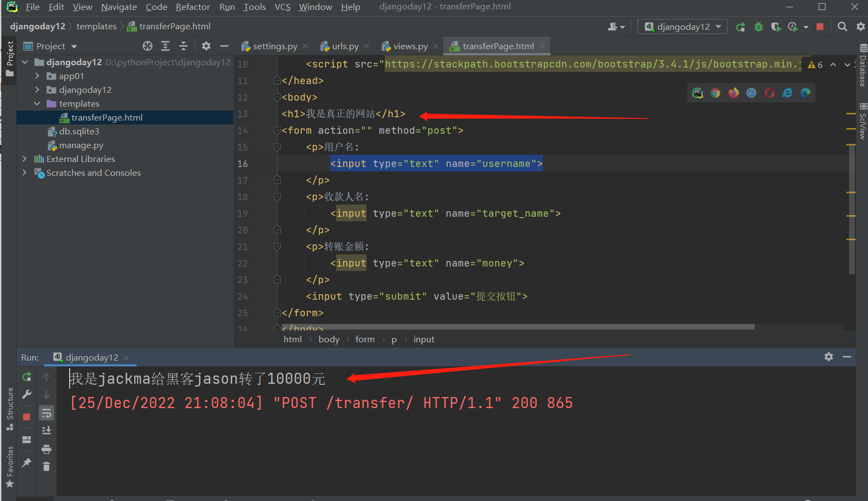Viewport: 868px width, 501px height.
Task: Rerun djangoday12 from the main toolbar
Action: tap(741, 27)
